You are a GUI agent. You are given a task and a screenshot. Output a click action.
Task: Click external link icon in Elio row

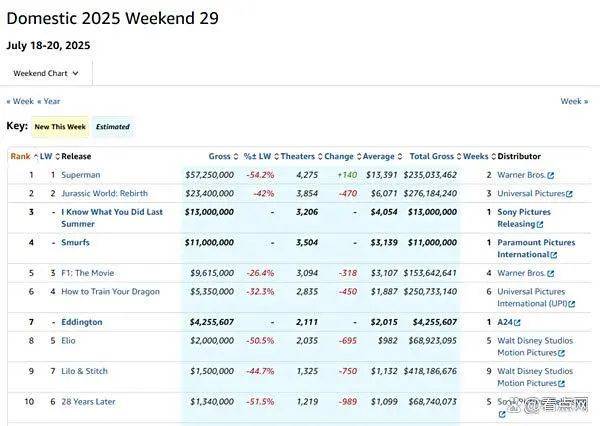(x=561, y=353)
